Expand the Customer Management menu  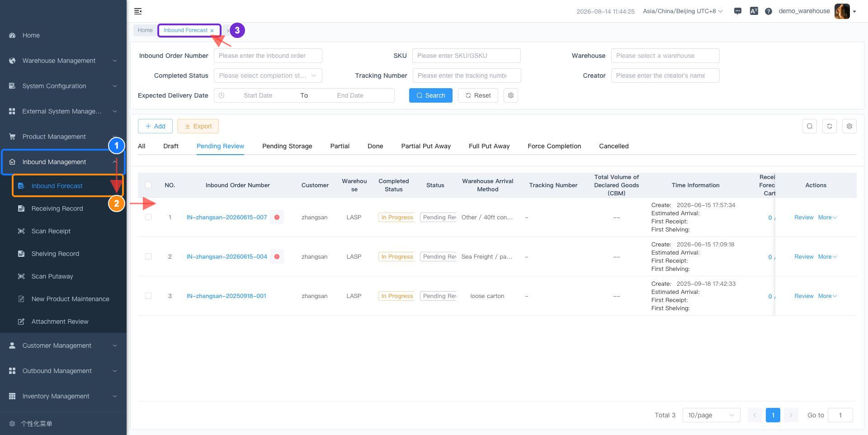(x=63, y=345)
